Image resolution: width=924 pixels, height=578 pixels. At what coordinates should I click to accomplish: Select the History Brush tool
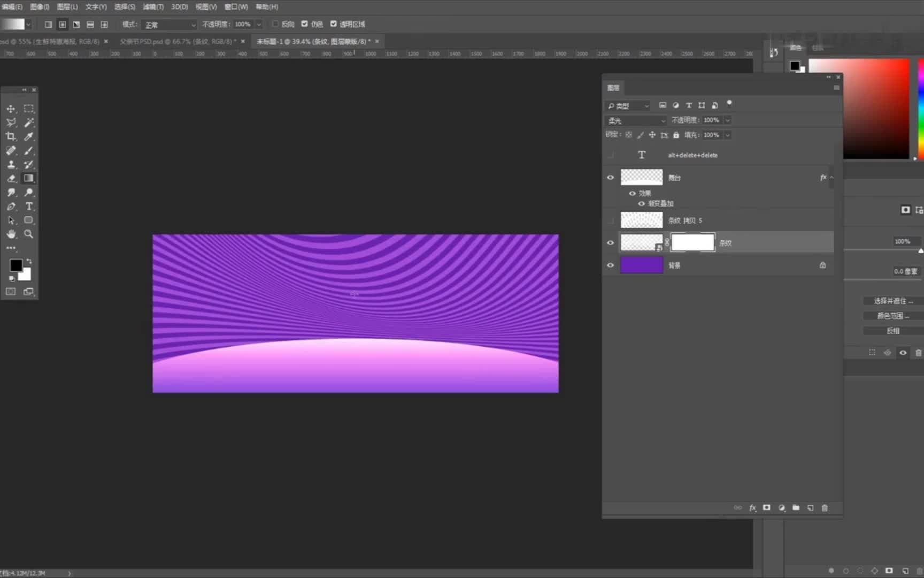coord(29,164)
